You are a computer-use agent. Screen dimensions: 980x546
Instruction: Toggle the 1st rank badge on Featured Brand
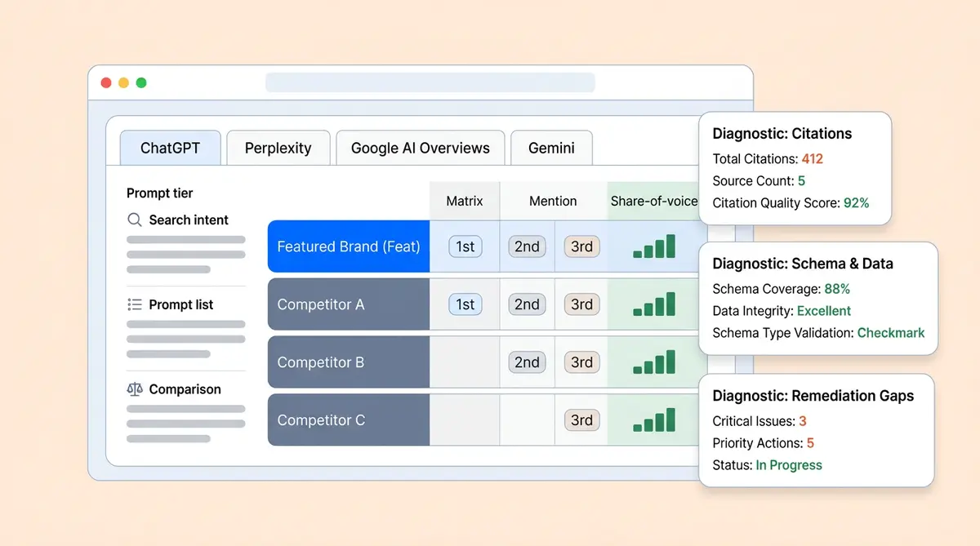464,246
